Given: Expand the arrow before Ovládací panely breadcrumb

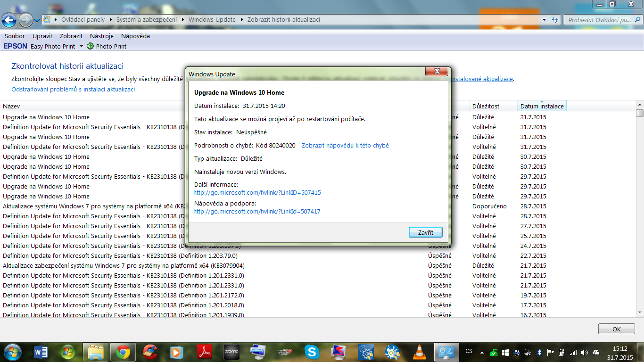Looking at the screenshot, I should point(57,20).
